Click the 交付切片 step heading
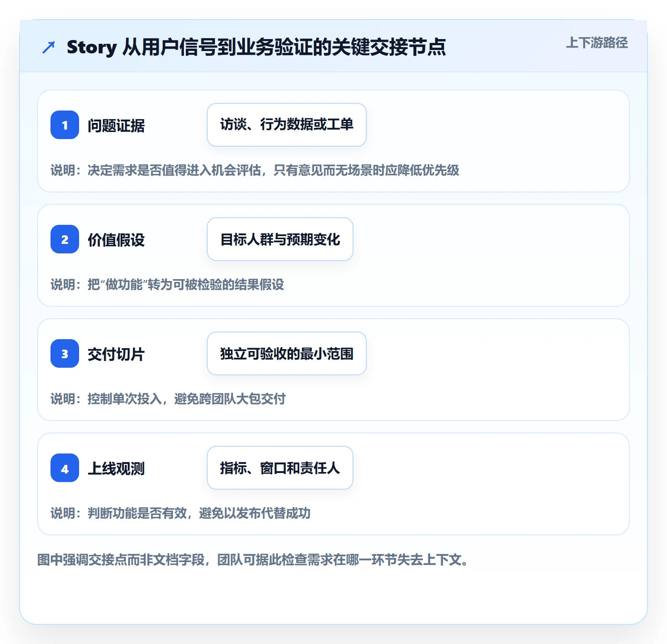 coord(116,354)
